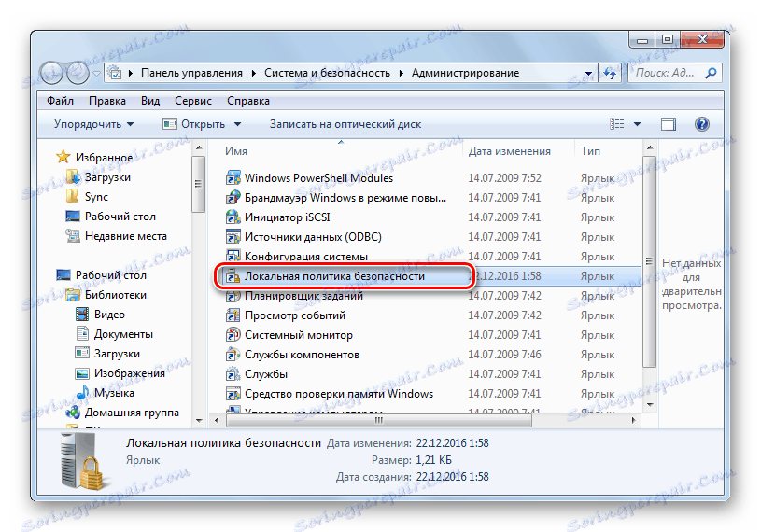This screenshot has height=532, width=761.
Task: Click the Системный монитор icon
Action: tap(233, 335)
